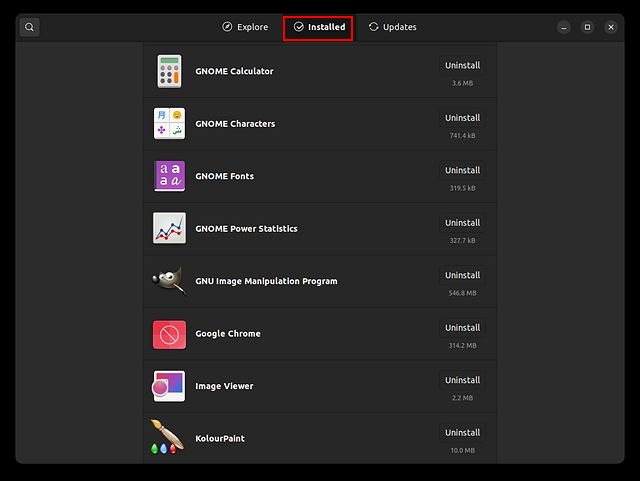This screenshot has height=481, width=640.
Task: Uninstall GNU Image Manipulation Program
Action: click(x=462, y=275)
